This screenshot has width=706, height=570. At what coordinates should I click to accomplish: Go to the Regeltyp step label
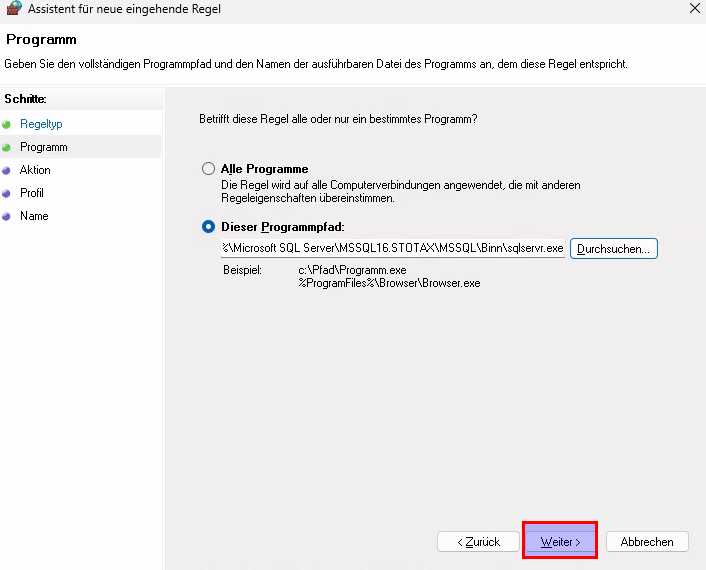pyautogui.click(x=41, y=124)
